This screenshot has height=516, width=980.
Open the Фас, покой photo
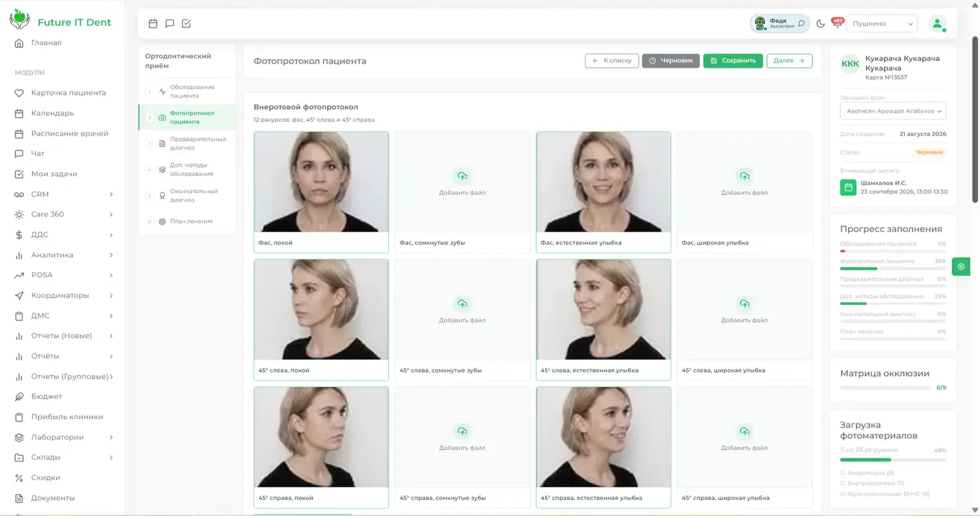(x=321, y=182)
